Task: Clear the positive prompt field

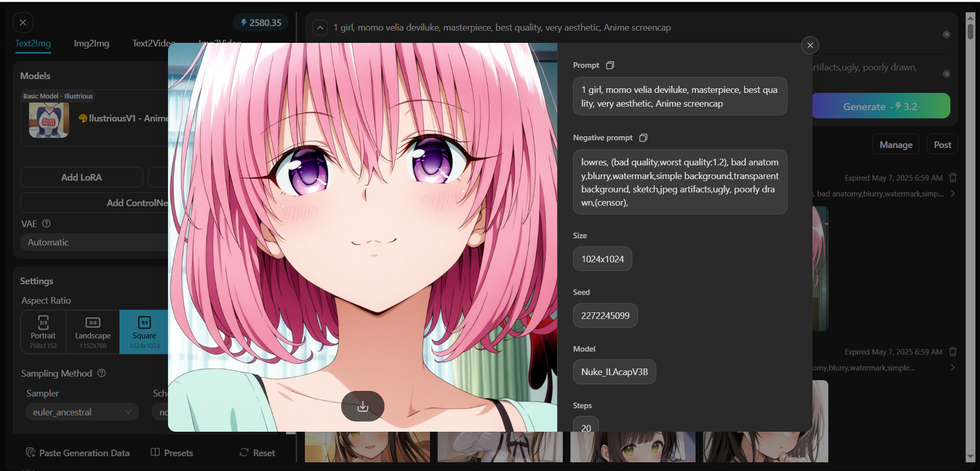Action: tap(946, 34)
